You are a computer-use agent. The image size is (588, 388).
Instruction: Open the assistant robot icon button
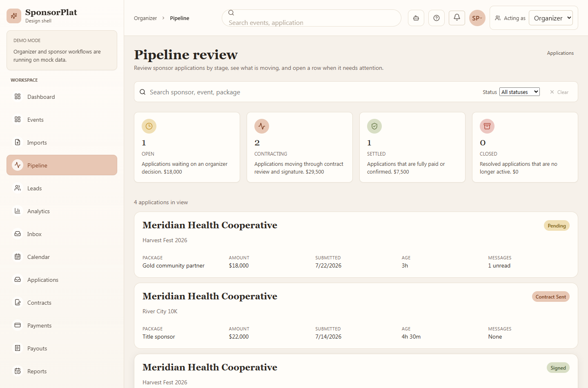(416, 18)
